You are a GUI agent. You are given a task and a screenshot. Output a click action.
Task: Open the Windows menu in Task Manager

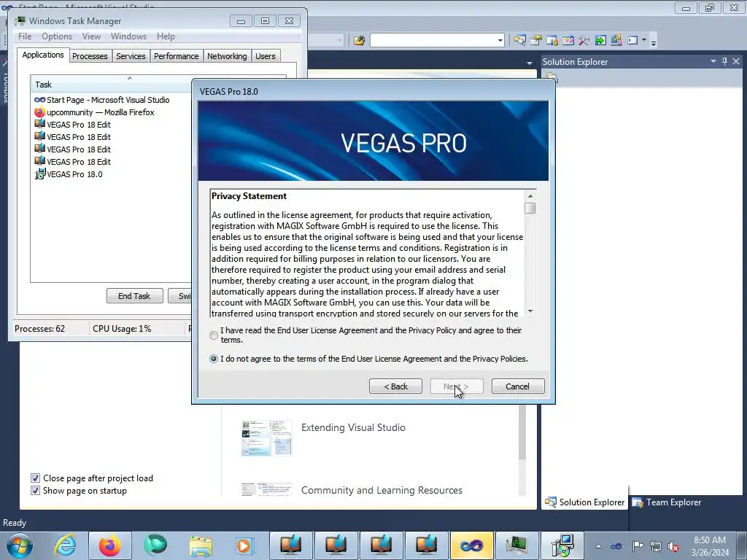(x=128, y=36)
